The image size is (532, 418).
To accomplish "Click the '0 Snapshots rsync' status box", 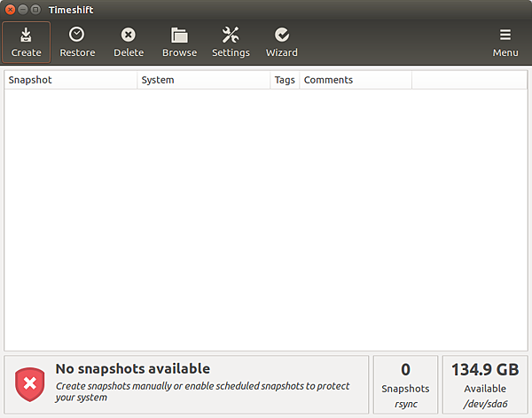I will pyautogui.click(x=405, y=384).
